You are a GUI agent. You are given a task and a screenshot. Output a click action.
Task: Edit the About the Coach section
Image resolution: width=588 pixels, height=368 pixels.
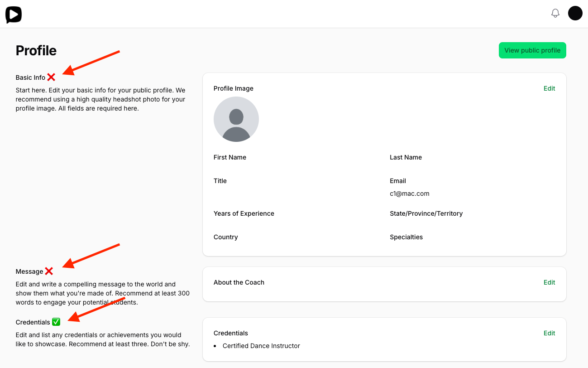pos(549,282)
